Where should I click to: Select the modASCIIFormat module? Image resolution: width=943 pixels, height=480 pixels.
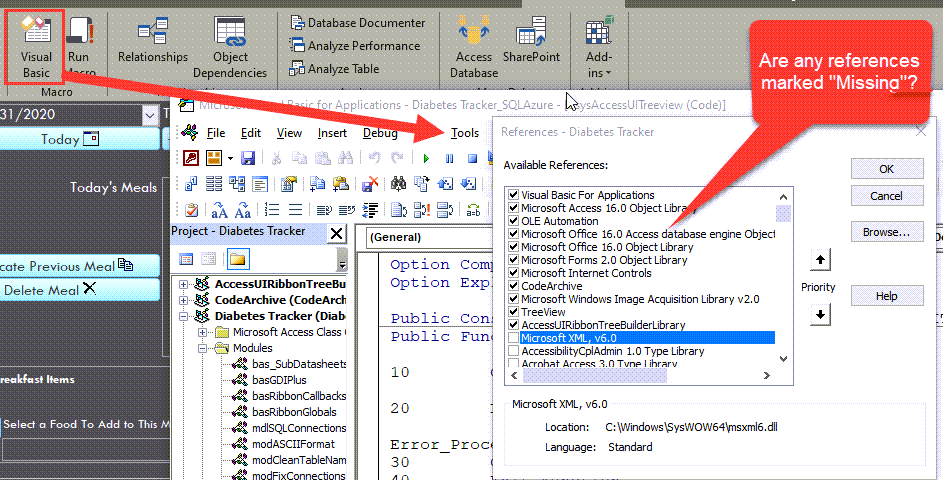tap(293, 444)
